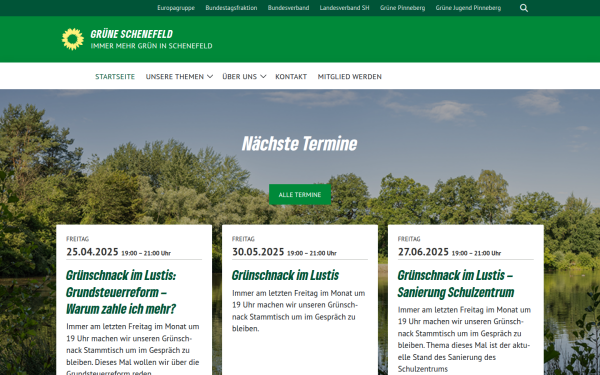Open Grundsteuerreform Grünschnack event title
This screenshot has width=600, height=375.
[121, 292]
